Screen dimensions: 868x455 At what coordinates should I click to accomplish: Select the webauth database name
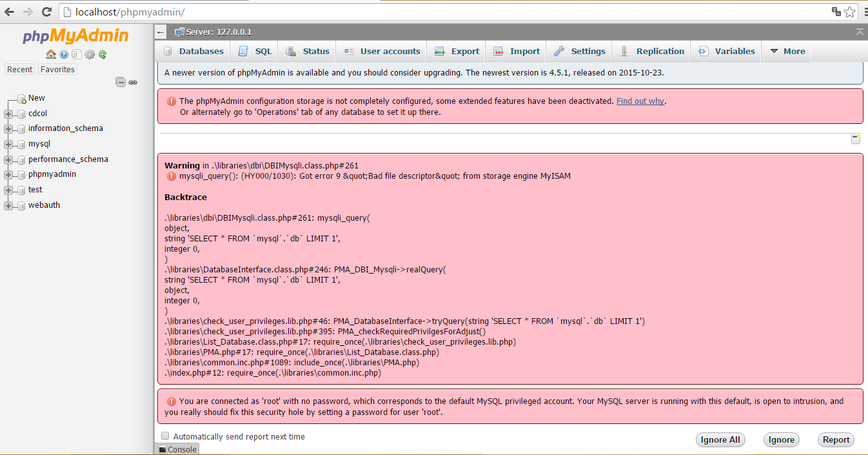pos(44,205)
